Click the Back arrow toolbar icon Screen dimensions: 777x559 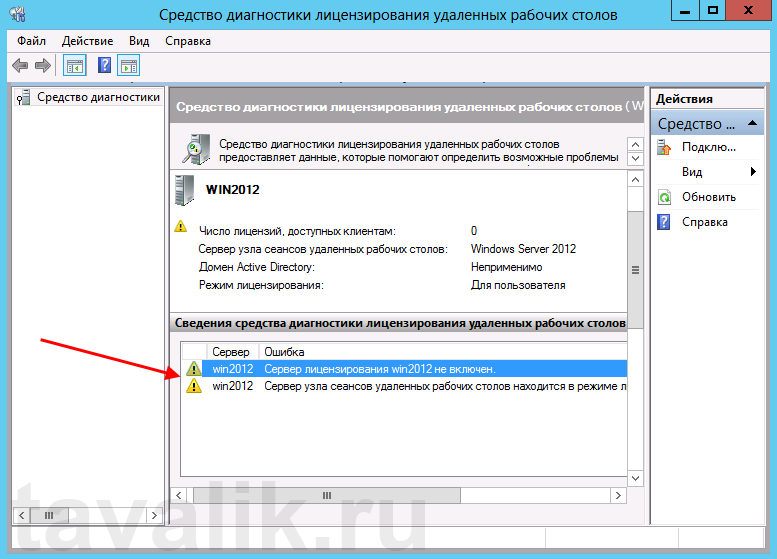tap(20, 66)
